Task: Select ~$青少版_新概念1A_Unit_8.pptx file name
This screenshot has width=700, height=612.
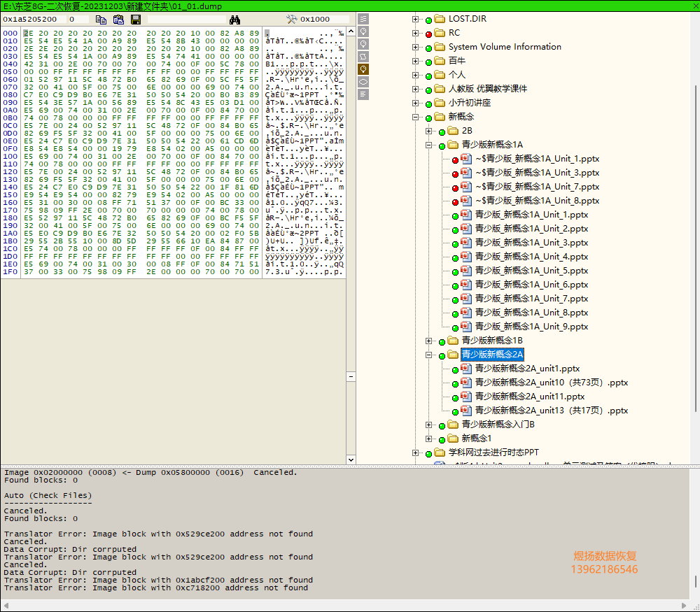Action: 537,201
